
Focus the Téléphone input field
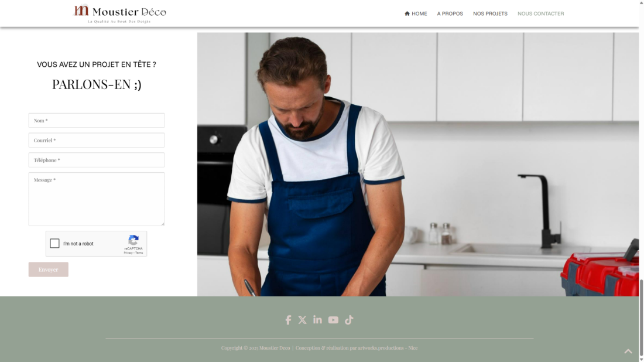click(x=97, y=160)
